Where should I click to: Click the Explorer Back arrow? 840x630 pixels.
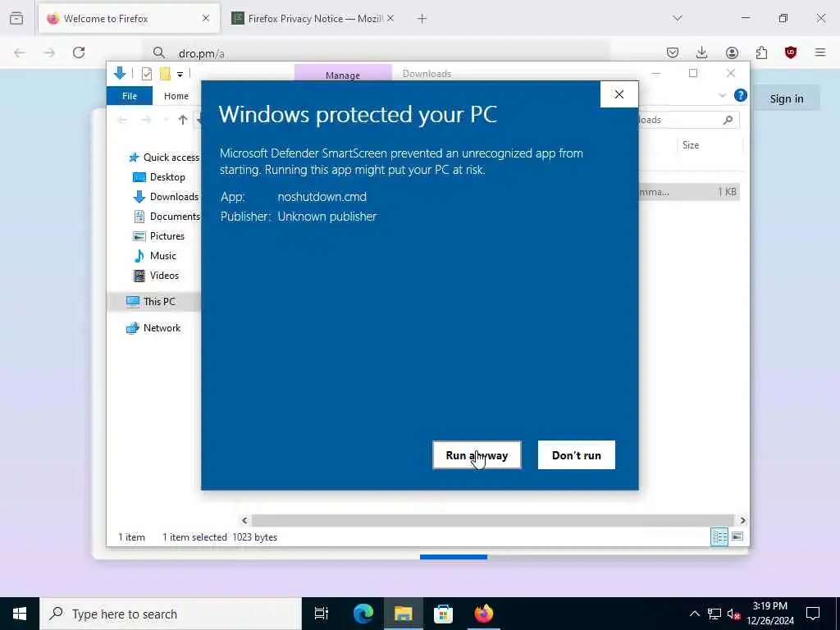point(123,120)
